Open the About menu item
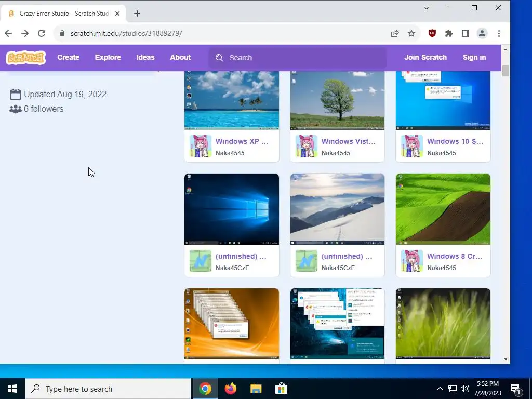532x399 pixels. coord(180,57)
